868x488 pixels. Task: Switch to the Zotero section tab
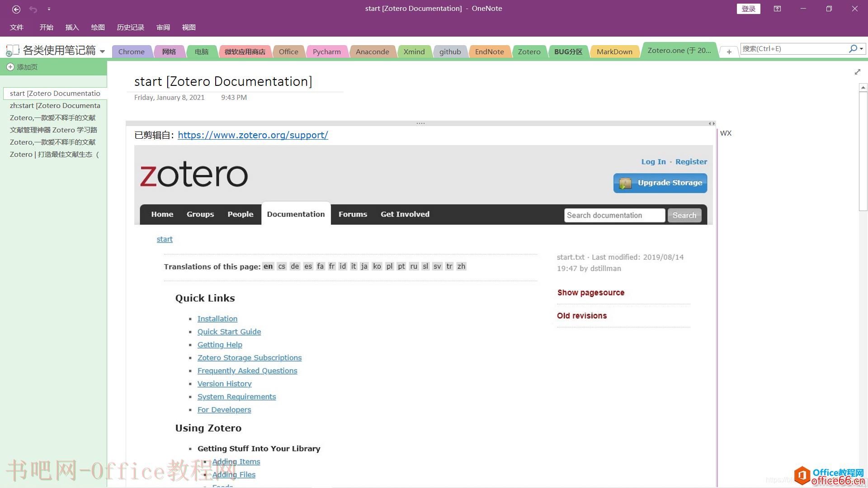[x=529, y=52]
